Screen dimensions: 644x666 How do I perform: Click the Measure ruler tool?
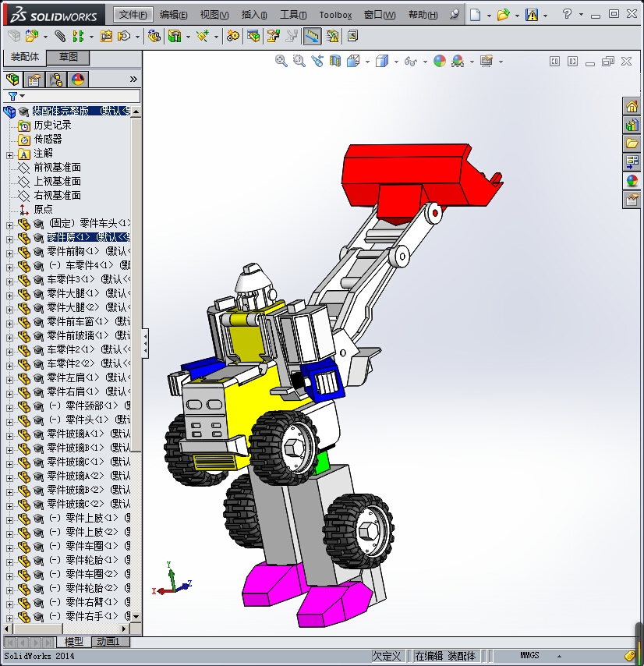point(312,36)
